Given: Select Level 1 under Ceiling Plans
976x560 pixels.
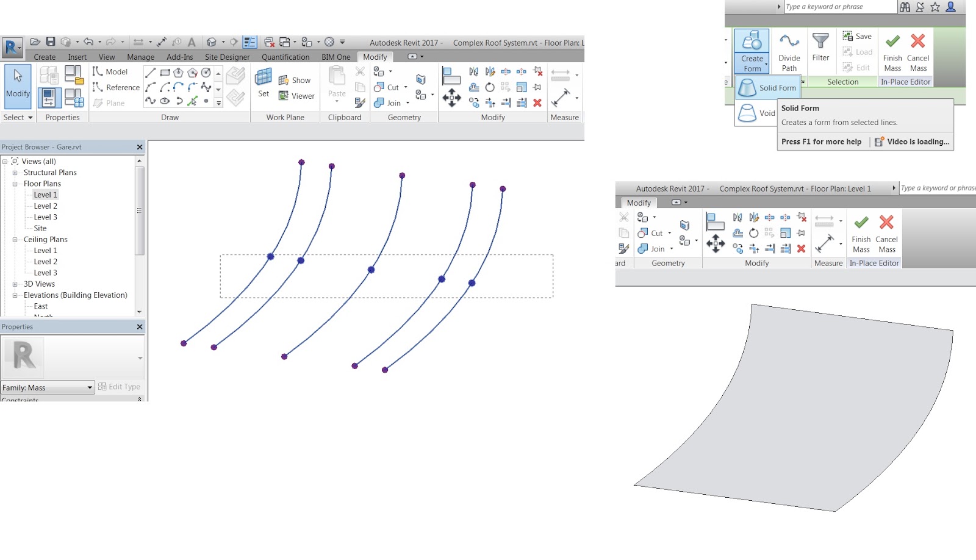Looking at the screenshot, I should tap(45, 250).
